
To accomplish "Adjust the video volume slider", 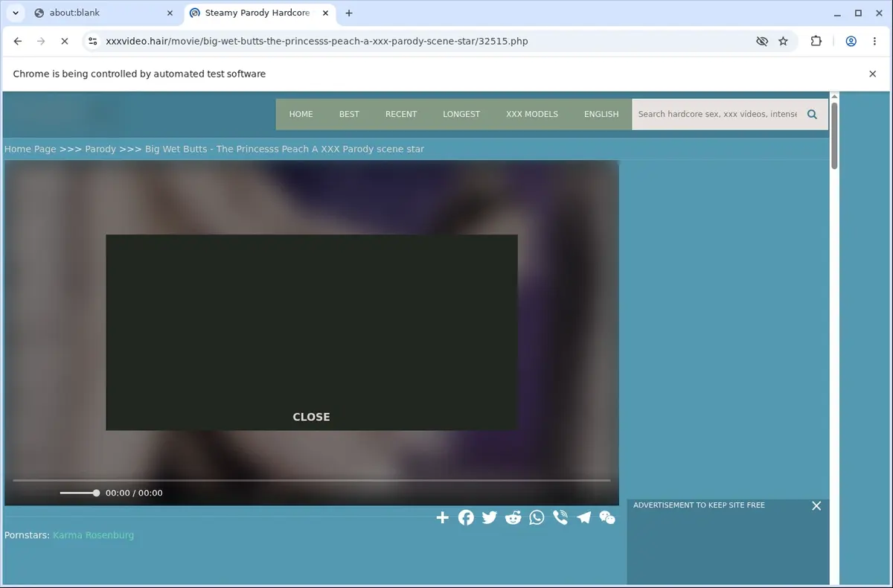I will coord(79,493).
